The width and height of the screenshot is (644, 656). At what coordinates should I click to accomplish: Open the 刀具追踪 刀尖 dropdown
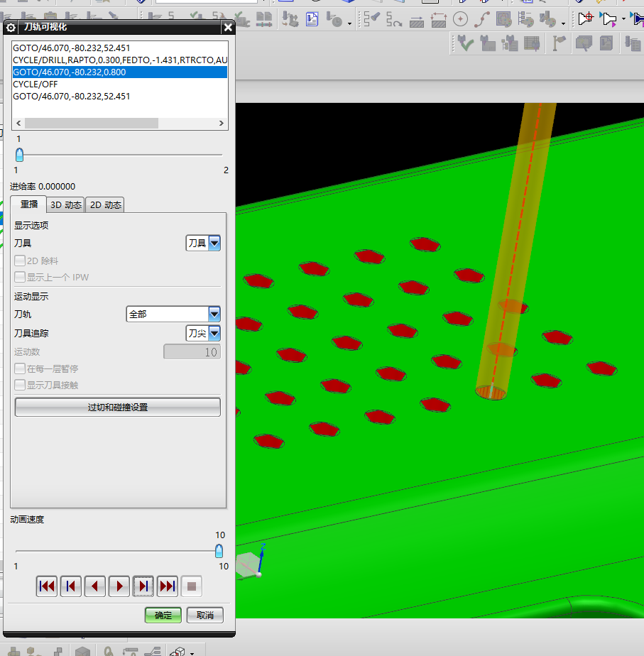[x=203, y=334]
